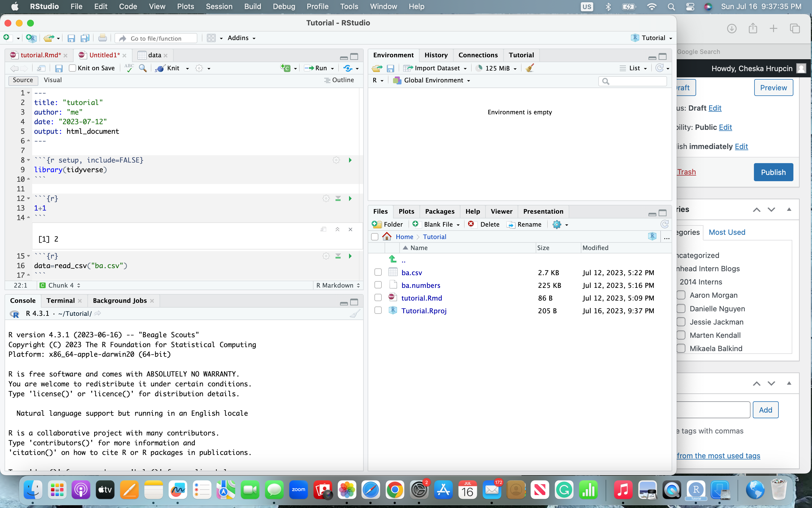Click the Publish button in browser window
The image size is (812, 508).
tap(773, 172)
